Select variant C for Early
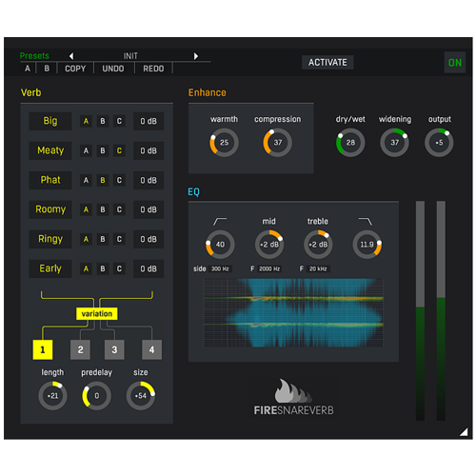 coord(119,268)
